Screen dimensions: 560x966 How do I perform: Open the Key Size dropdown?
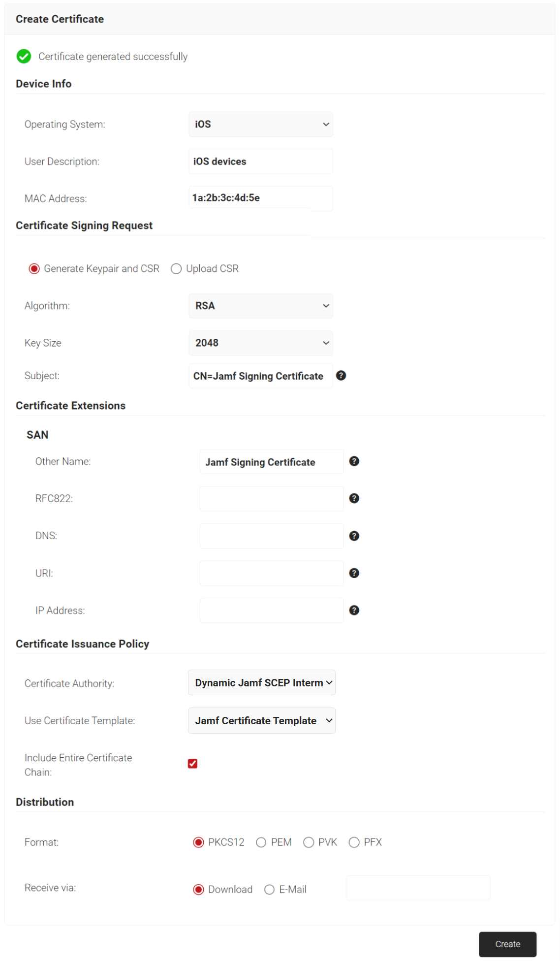[261, 343]
